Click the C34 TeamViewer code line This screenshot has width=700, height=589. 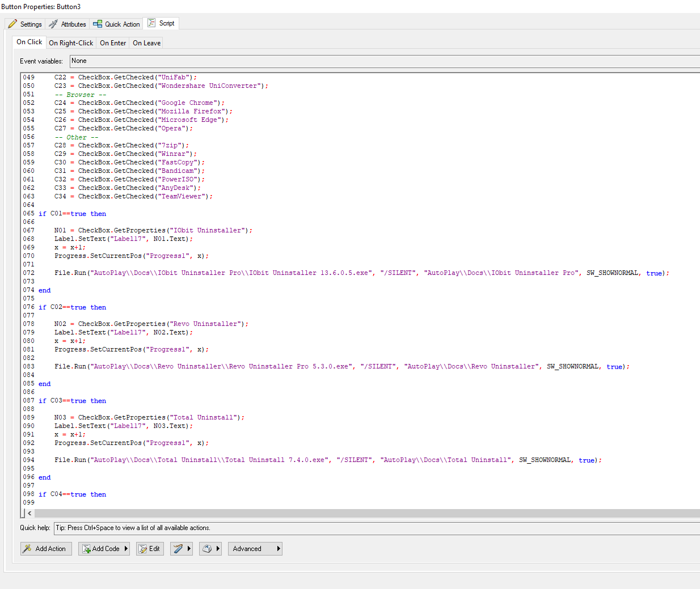pyautogui.click(x=133, y=197)
